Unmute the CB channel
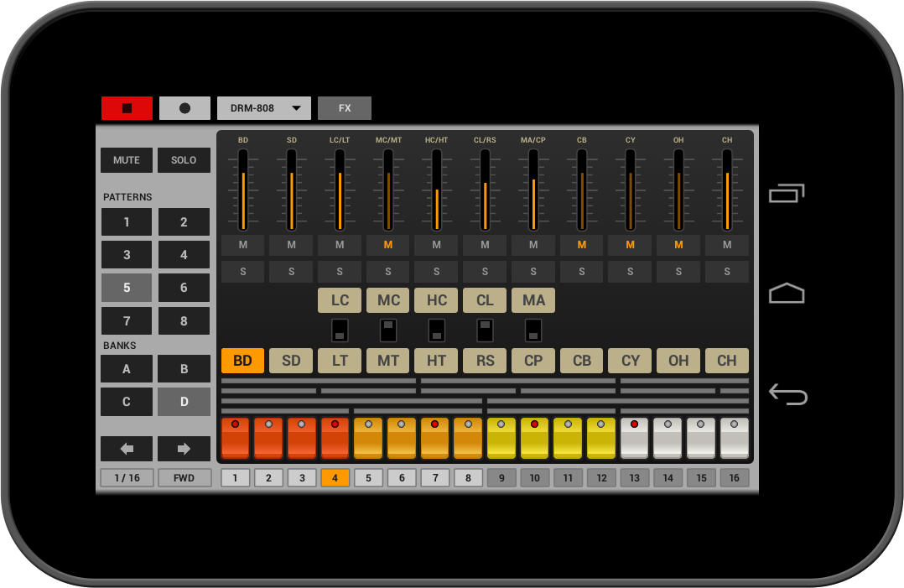 click(x=582, y=245)
